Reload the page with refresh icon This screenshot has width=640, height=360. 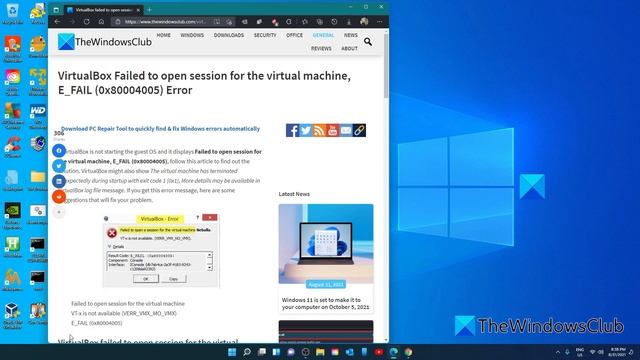coord(87,22)
